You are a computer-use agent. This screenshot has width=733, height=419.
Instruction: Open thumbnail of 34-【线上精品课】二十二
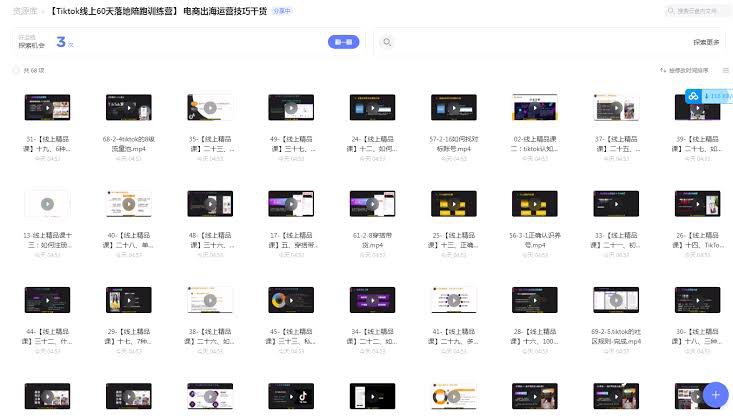tap(373, 300)
